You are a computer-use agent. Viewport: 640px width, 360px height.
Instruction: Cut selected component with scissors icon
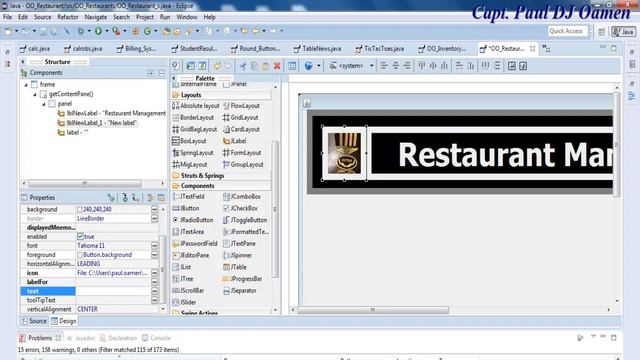click(243, 66)
